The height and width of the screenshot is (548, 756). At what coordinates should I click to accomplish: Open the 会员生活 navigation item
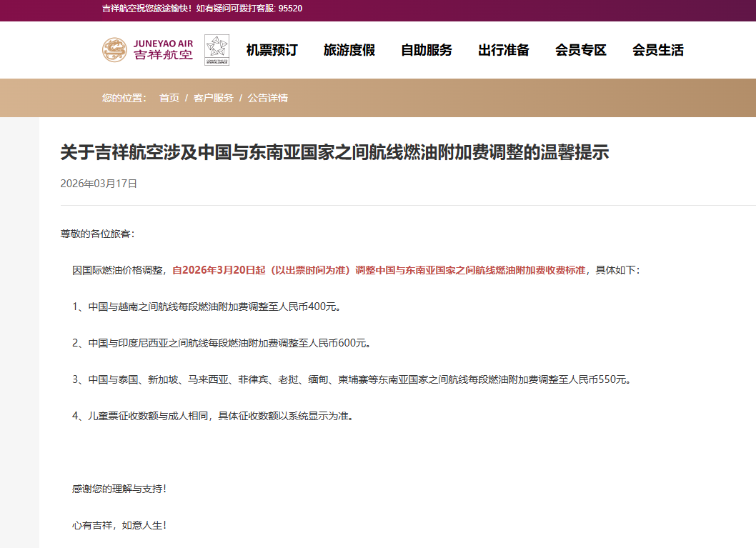click(657, 50)
